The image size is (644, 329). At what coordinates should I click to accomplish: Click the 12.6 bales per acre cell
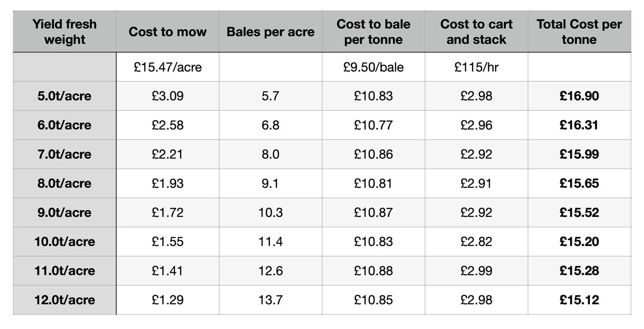coord(270,271)
